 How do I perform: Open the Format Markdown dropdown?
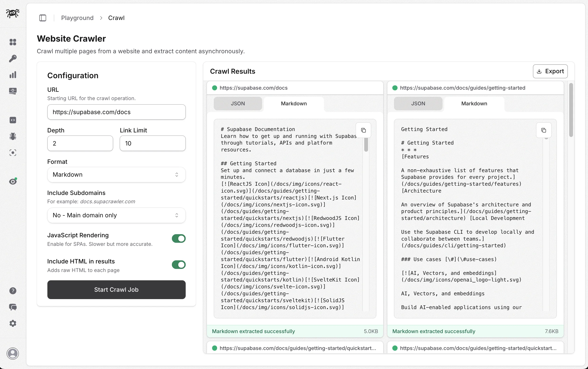[x=116, y=175]
